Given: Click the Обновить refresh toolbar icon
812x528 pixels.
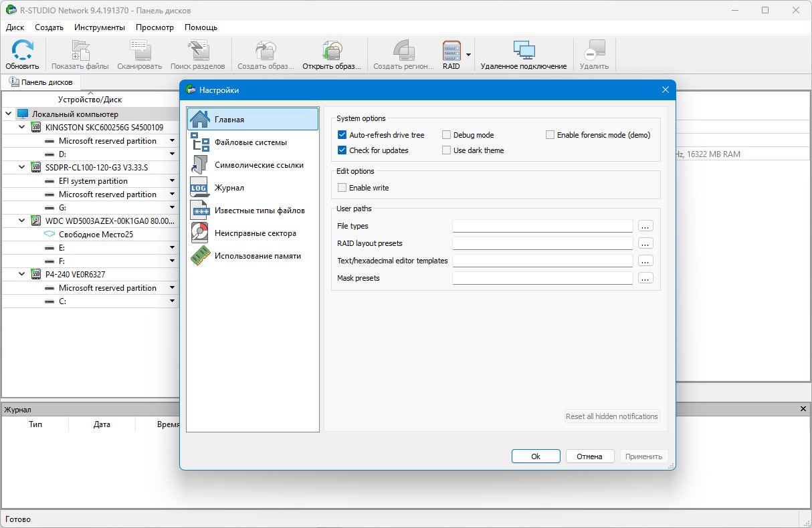Looking at the screenshot, I should click(x=23, y=50).
